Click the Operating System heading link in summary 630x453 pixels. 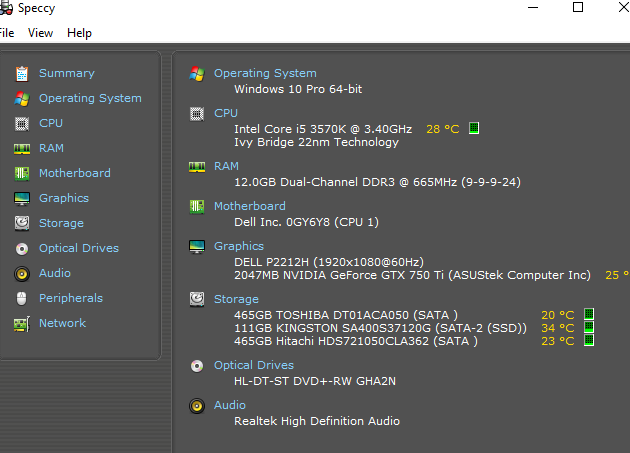[x=265, y=73]
